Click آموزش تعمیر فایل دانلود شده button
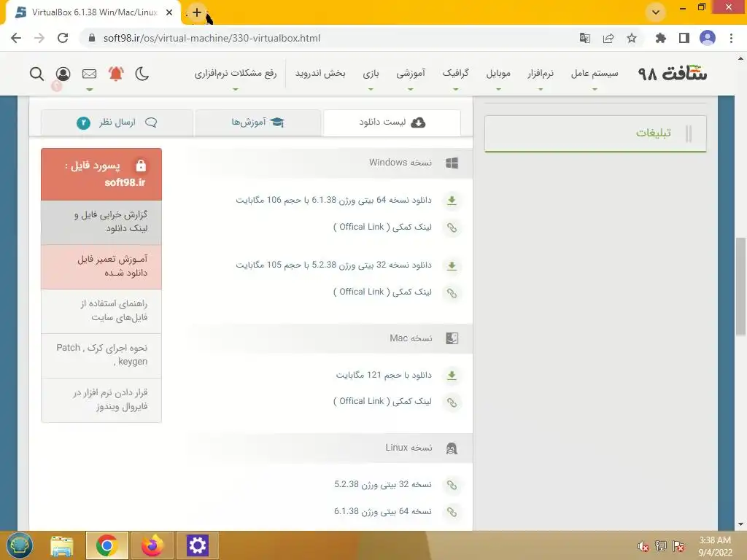This screenshot has width=747, height=560. (101, 267)
